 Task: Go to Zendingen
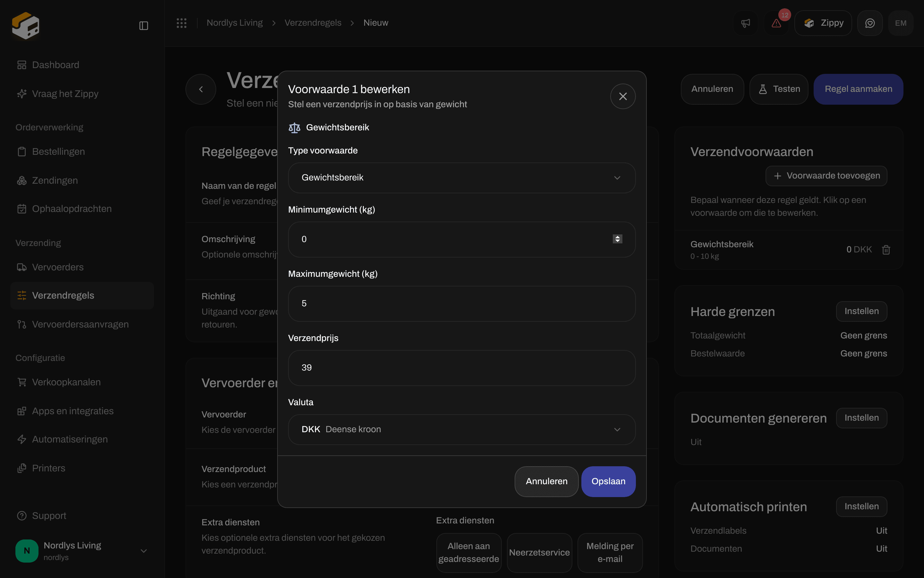tap(82, 180)
